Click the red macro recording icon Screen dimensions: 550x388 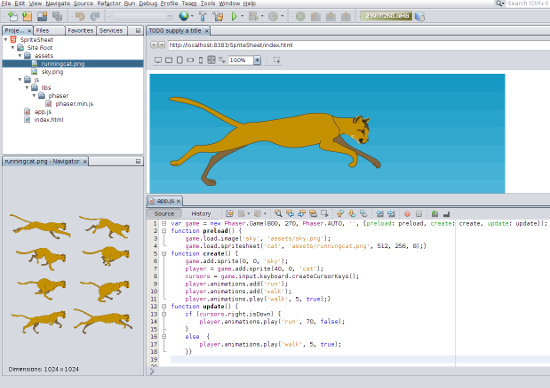(407, 214)
